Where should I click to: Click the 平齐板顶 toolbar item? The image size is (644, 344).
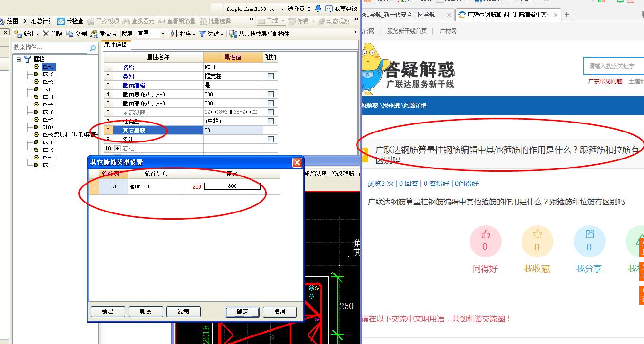[103, 21]
